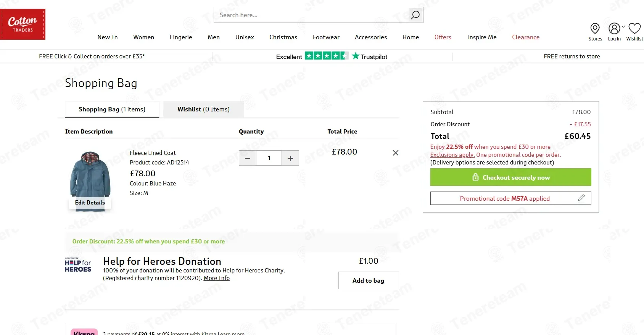Image resolution: width=644 pixels, height=335 pixels.
Task: Click Checkout securely now button
Action: [510, 177]
